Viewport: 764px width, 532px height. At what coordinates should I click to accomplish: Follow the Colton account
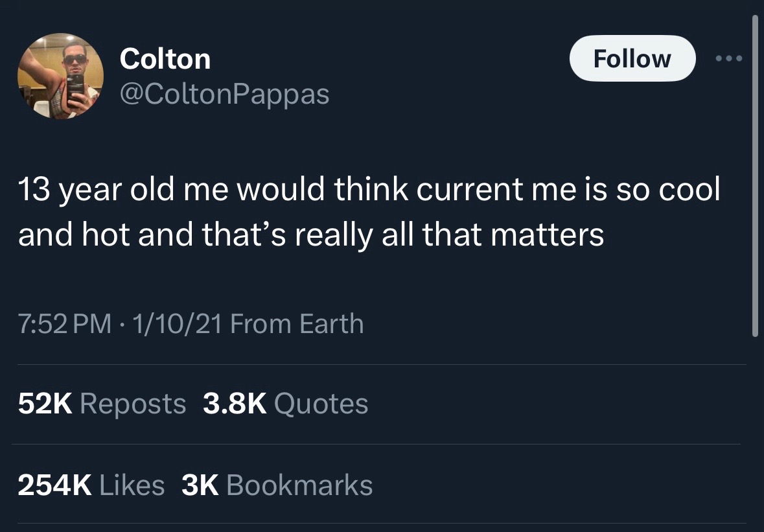click(x=632, y=58)
